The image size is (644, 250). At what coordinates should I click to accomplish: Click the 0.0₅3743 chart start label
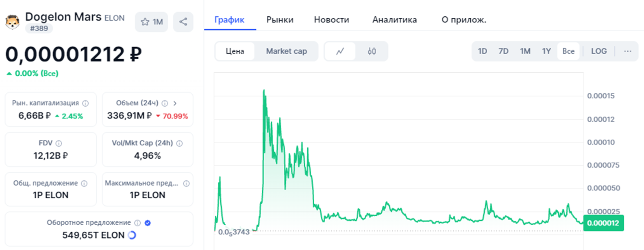tap(234, 232)
